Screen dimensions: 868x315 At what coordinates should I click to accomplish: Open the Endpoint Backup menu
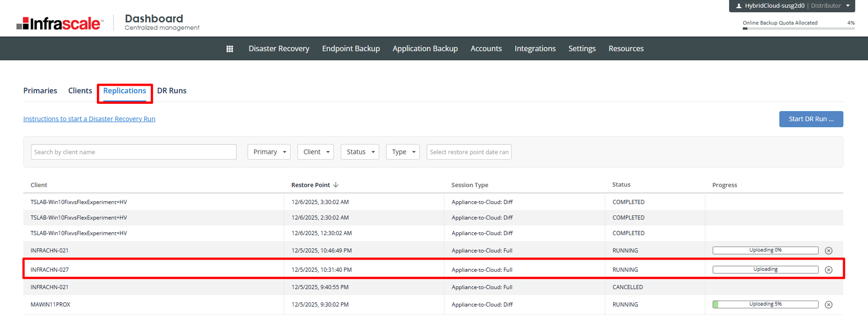351,48
